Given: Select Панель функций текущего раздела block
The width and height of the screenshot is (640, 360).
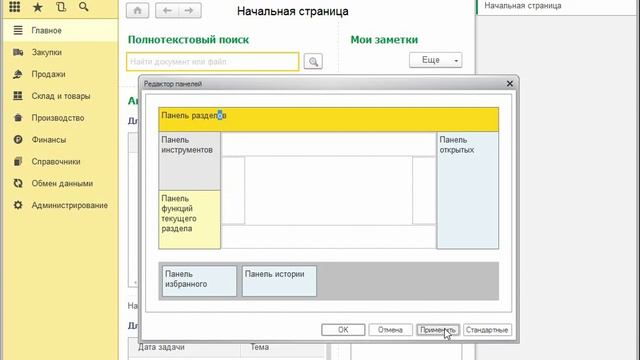Looking at the screenshot, I should pos(189,220).
